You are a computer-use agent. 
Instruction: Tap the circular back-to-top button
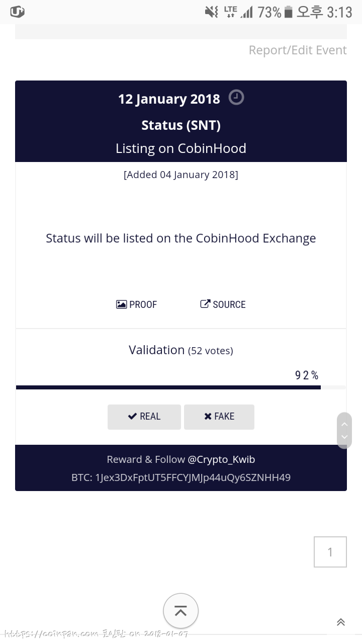tap(181, 611)
